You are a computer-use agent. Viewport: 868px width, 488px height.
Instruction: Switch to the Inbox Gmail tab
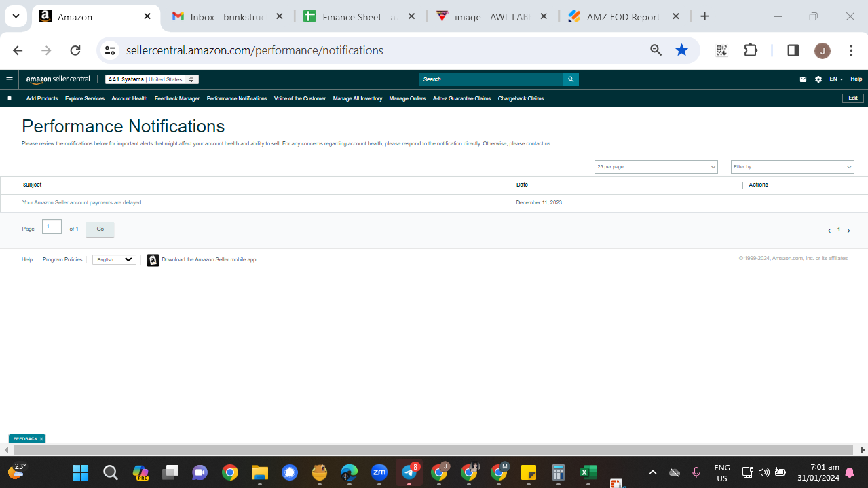coord(228,17)
